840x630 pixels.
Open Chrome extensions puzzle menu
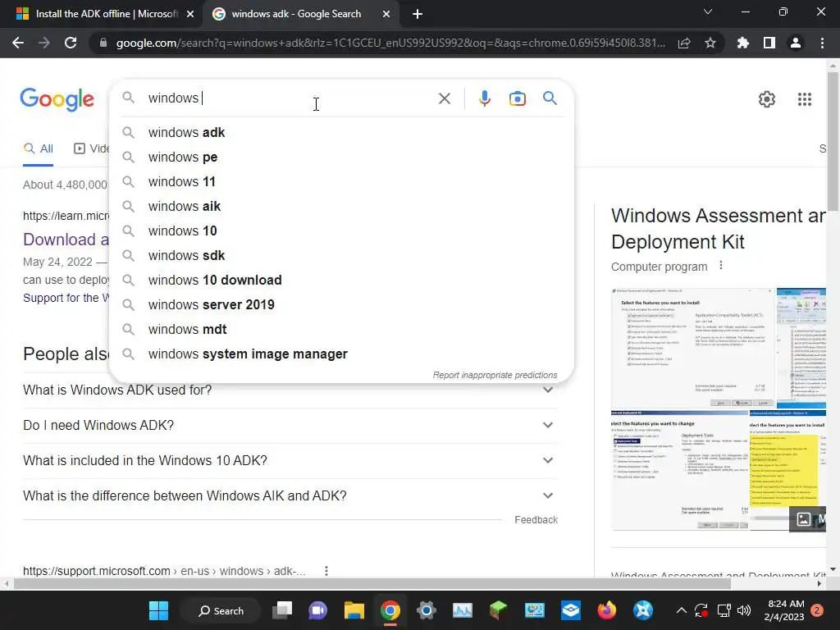coord(742,43)
